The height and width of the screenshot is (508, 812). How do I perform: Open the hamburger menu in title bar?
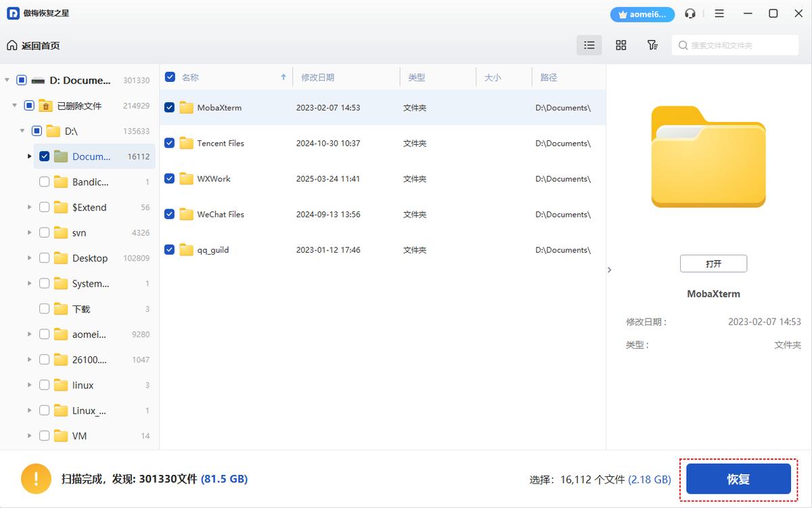point(719,14)
